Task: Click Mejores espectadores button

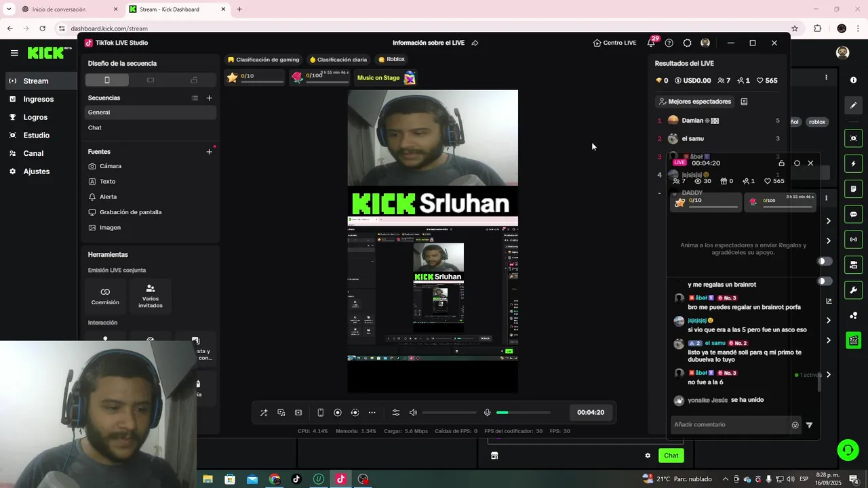Action: (695, 102)
